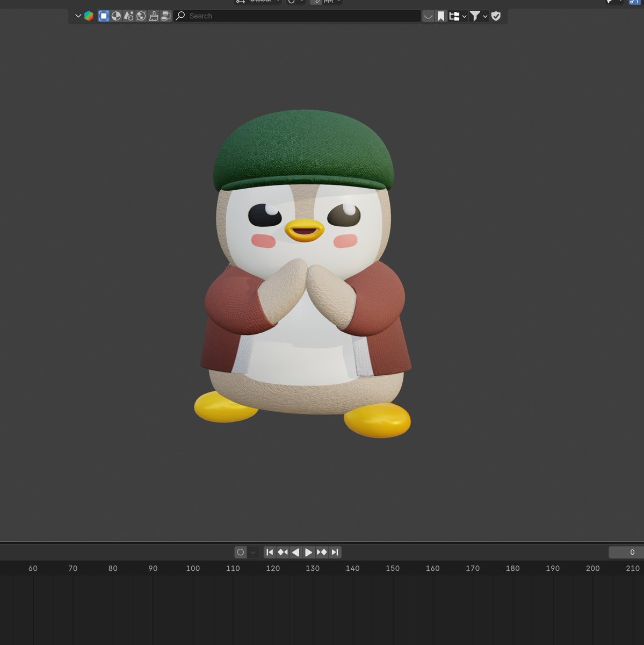644x645 pixels.
Task: Click frame 80 on the timeline ruler
Action: pos(113,568)
